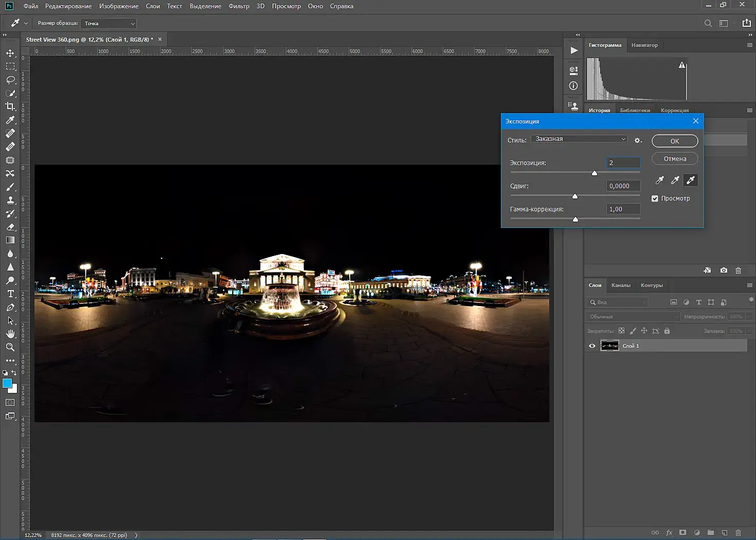Screen dimensions: 756x540
Task: Expand the blend mode Обычные dropdown
Action: click(x=633, y=317)
